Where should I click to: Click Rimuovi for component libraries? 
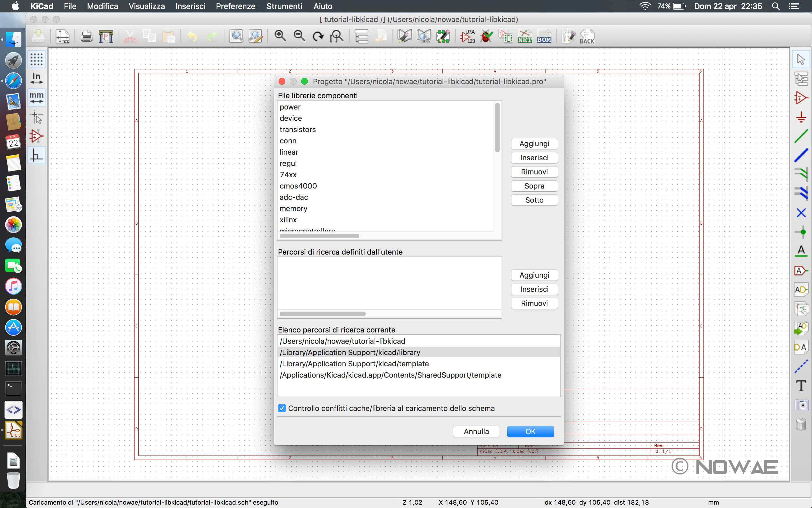(534, 172)
